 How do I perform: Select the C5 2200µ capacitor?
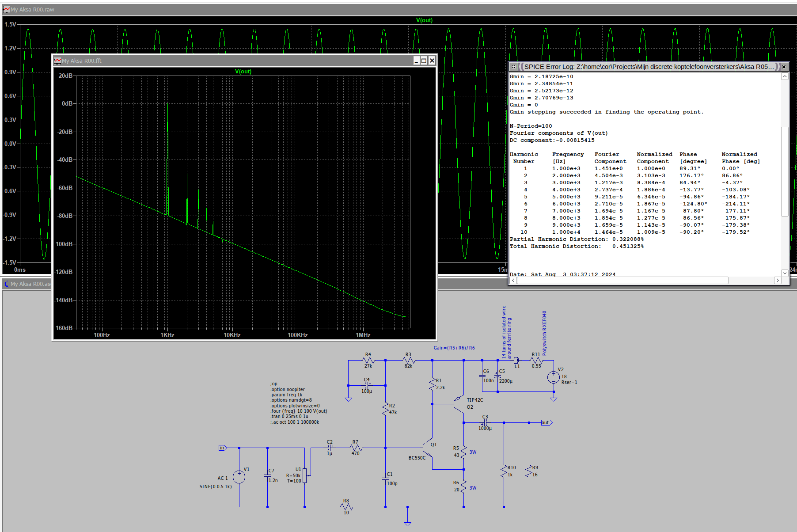tap(497, 376)
